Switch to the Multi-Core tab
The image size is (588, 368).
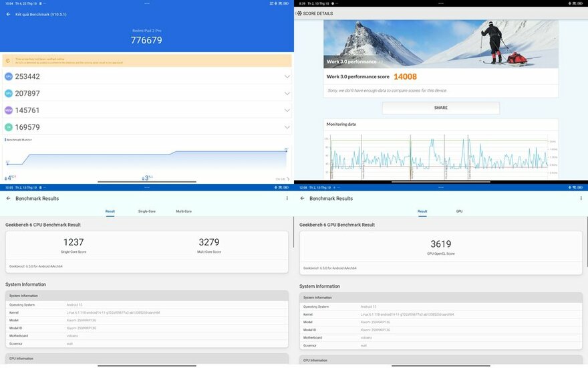tap(184, 211)
